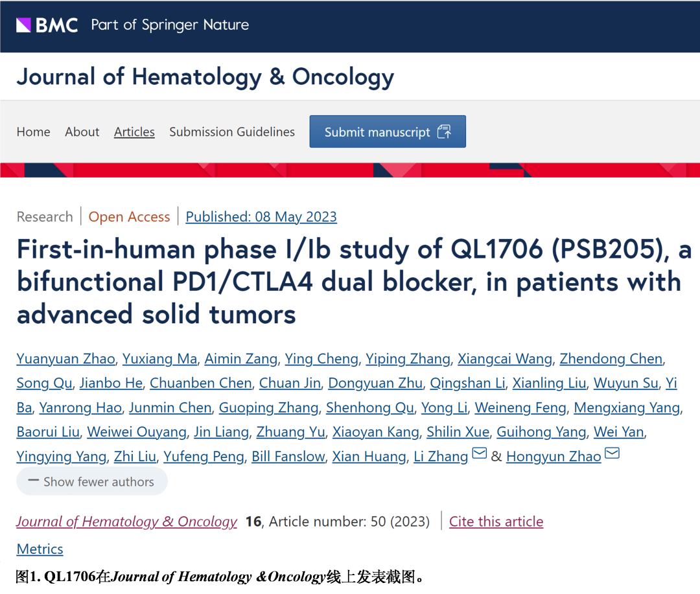Screen dimensions: 700x594
Task: Click the envelope icon beside Li Zhang
Action: click(480, 453)
